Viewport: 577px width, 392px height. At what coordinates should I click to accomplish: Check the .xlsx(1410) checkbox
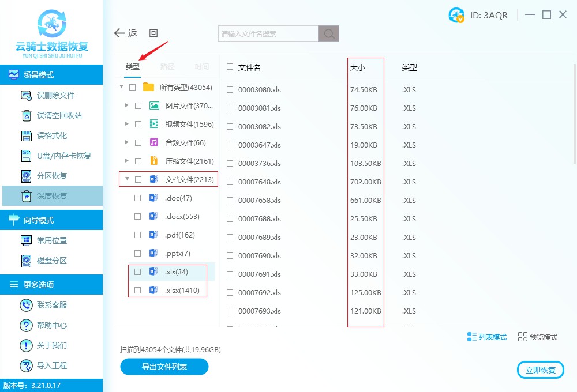pyautogui.click(x=138, y=290)
